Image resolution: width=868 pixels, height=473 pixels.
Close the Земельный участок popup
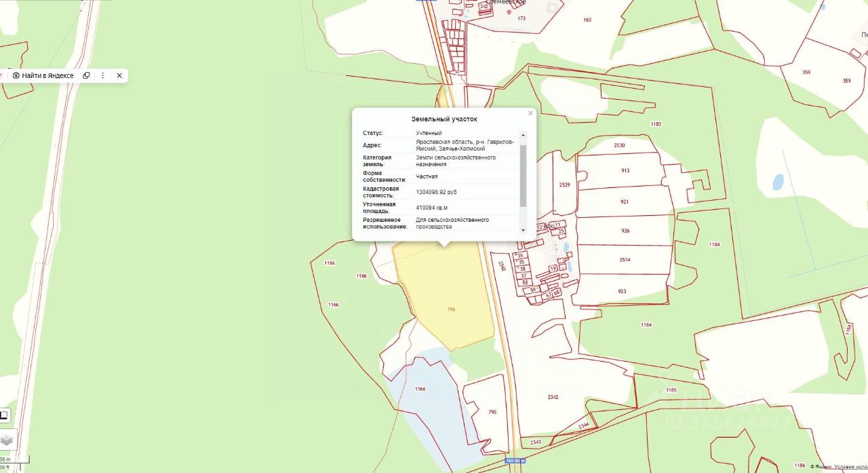[530, 113]
